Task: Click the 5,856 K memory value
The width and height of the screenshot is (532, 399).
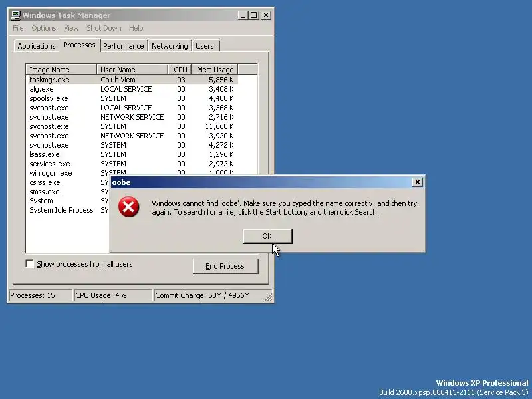Action: [x=221, y=80]
